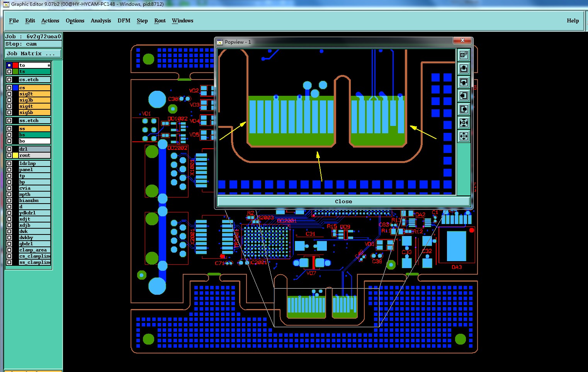Select the 'clamp_area' layer name
This screenshot has height=372, width=588.
[x=35, y=250]
